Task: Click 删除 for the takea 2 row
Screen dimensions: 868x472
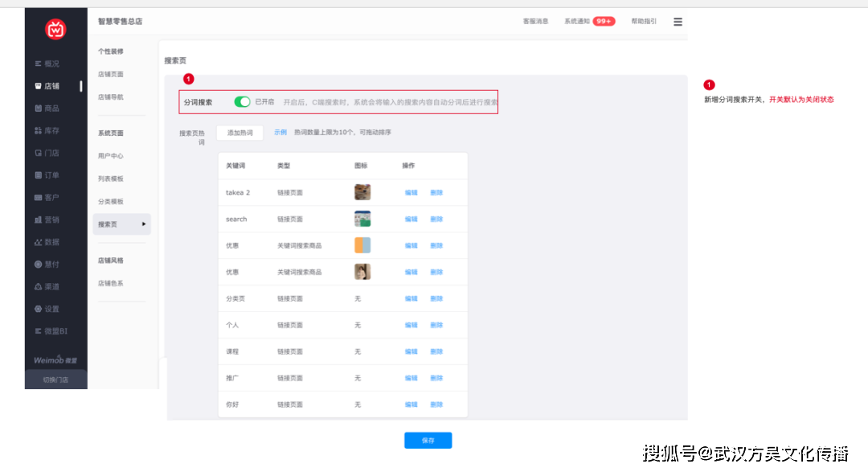Action: tap(436, 192)
